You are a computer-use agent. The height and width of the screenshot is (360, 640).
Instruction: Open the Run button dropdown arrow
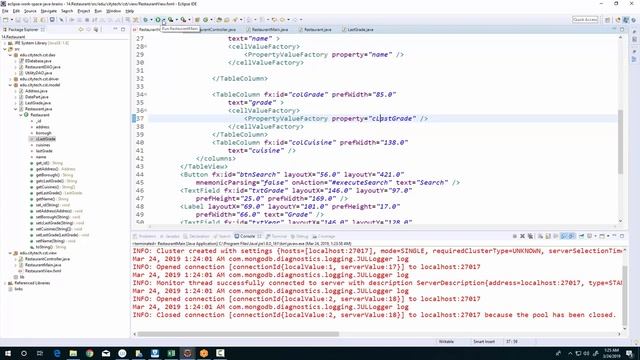[163, 20]
